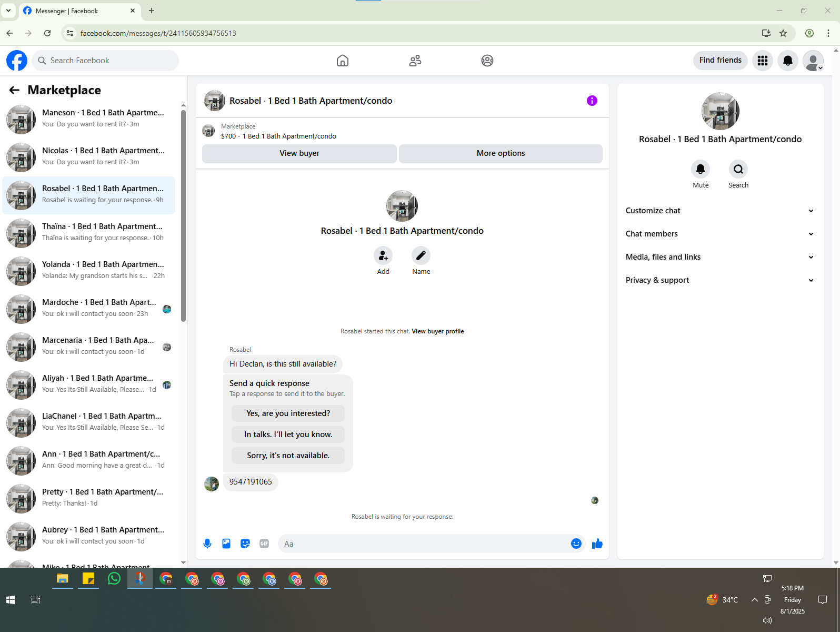Open the Friends icon in top navigation
Viewport: 840px width, 632px height.
click(x=415, y=61)
